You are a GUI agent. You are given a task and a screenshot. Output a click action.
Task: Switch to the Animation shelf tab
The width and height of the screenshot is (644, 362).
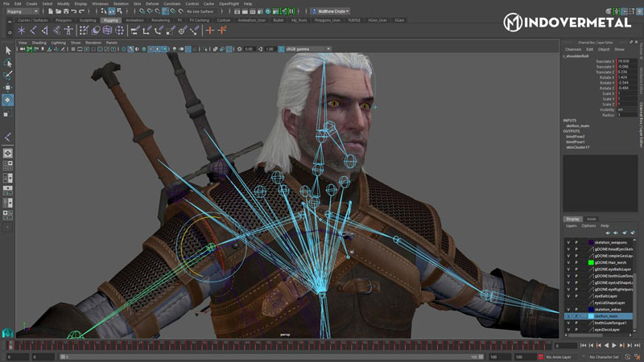pos(134,20)
